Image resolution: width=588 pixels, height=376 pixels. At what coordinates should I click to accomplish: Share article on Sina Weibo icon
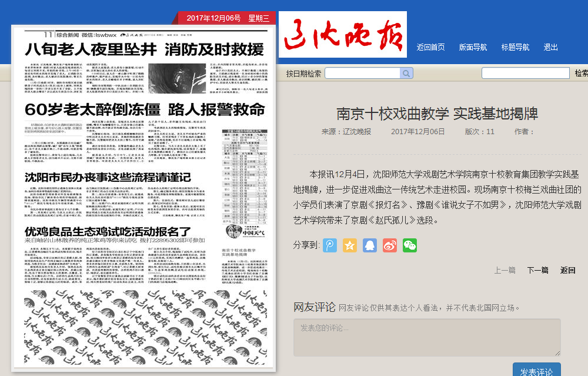(x=389, y=245)
